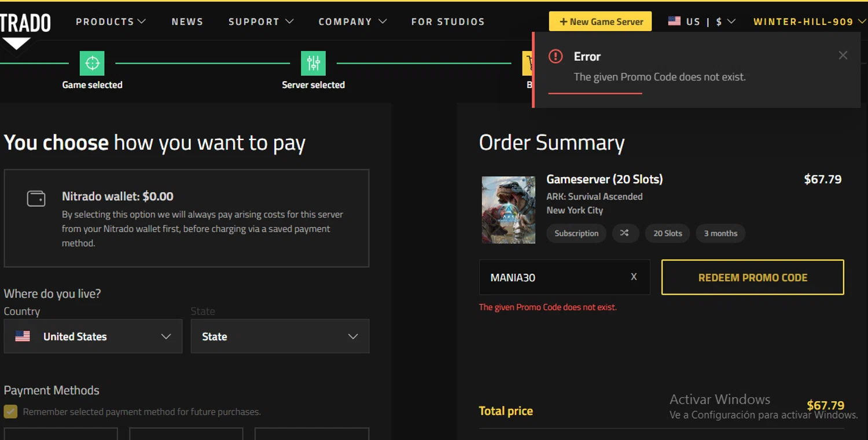Click the Server selected step label
The image size is (868, 440).
point(313,85)
